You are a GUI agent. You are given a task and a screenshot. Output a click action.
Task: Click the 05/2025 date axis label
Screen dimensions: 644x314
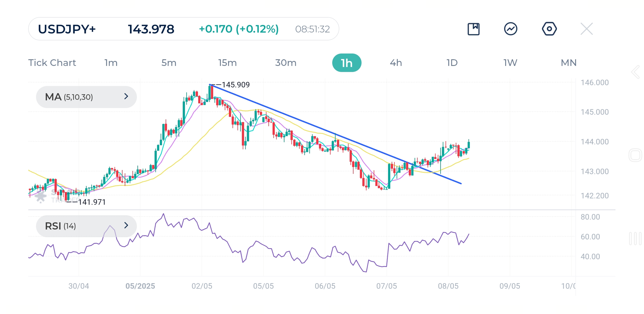[141, 286]
